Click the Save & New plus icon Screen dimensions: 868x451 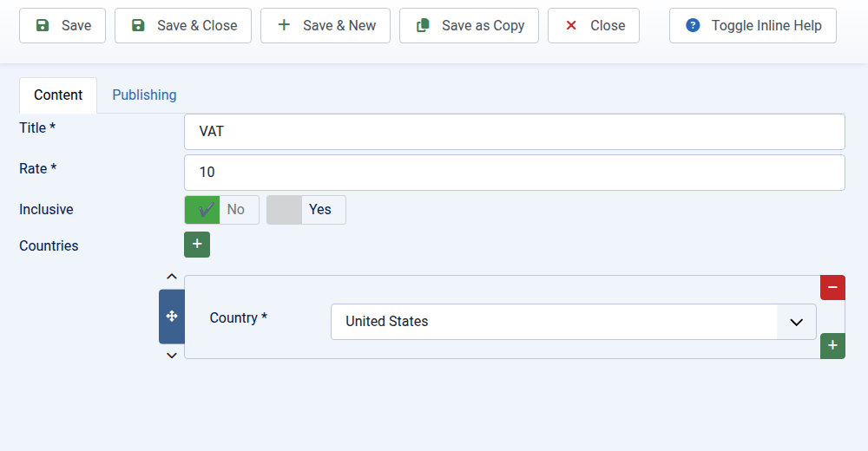(x=284, y=26)
